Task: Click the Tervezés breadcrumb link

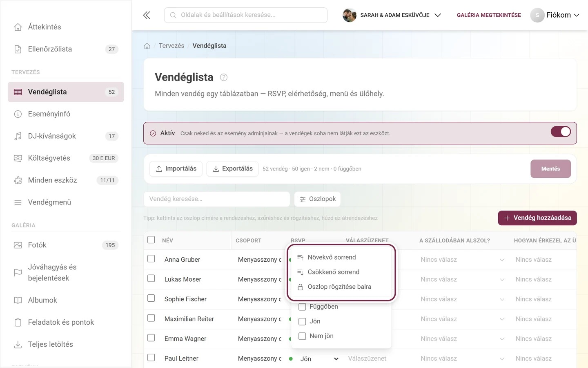Action: click(171, 46)
